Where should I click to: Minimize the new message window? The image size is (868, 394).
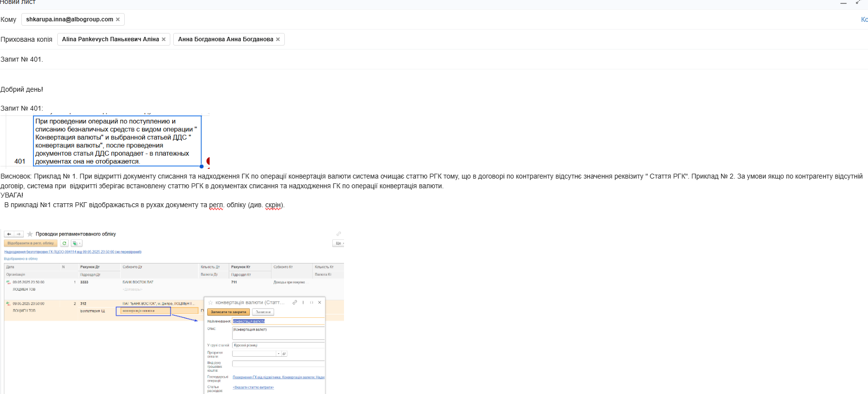(x=843, y=3)
